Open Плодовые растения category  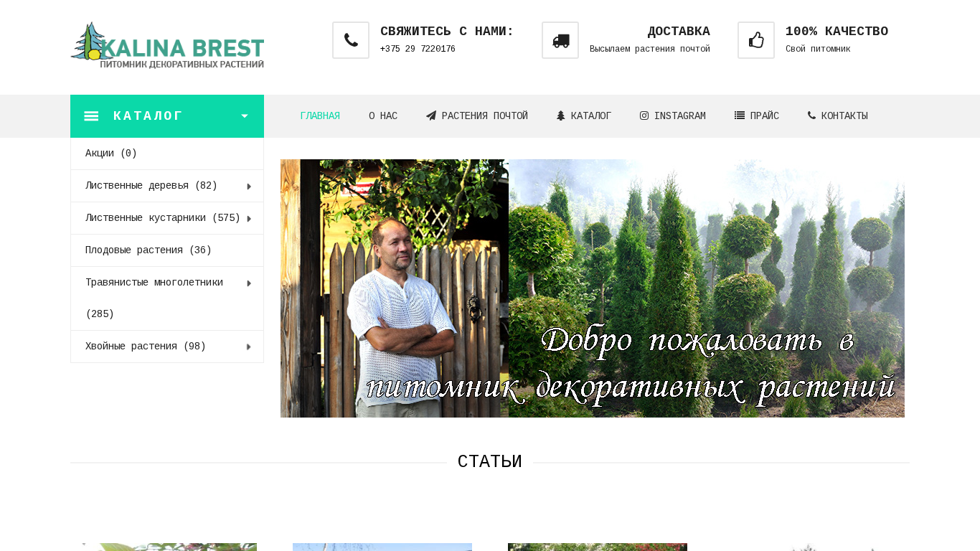pos(149,250)
